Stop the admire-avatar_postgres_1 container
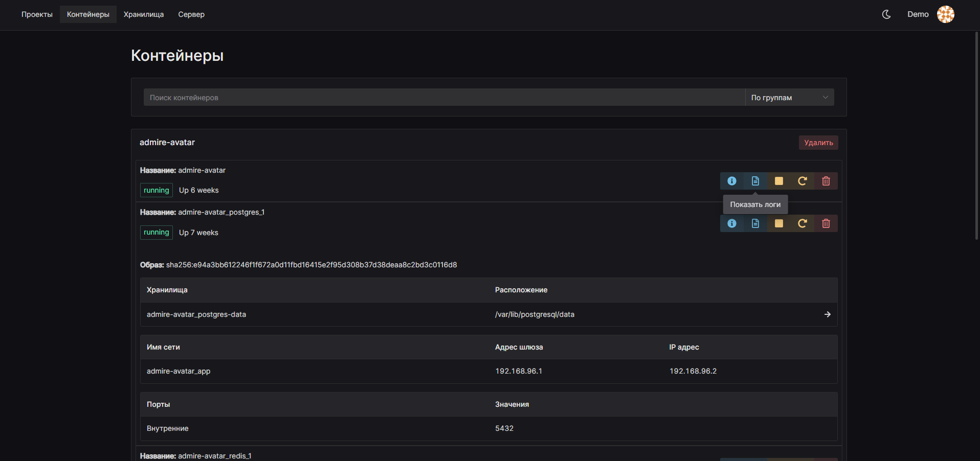 point(779,223)
